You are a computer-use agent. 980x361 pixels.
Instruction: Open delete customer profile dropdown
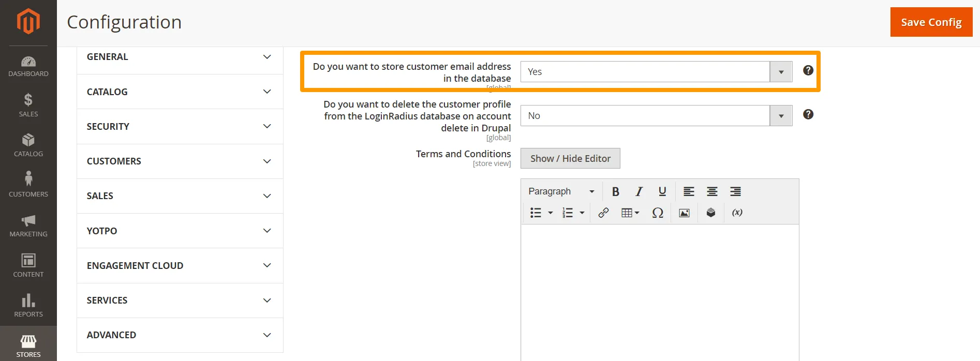[x=656, y=116]
